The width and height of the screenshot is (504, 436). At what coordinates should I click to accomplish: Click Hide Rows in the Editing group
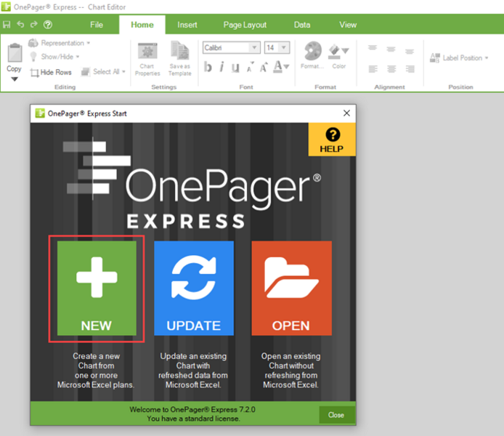[x=51, y=73]
